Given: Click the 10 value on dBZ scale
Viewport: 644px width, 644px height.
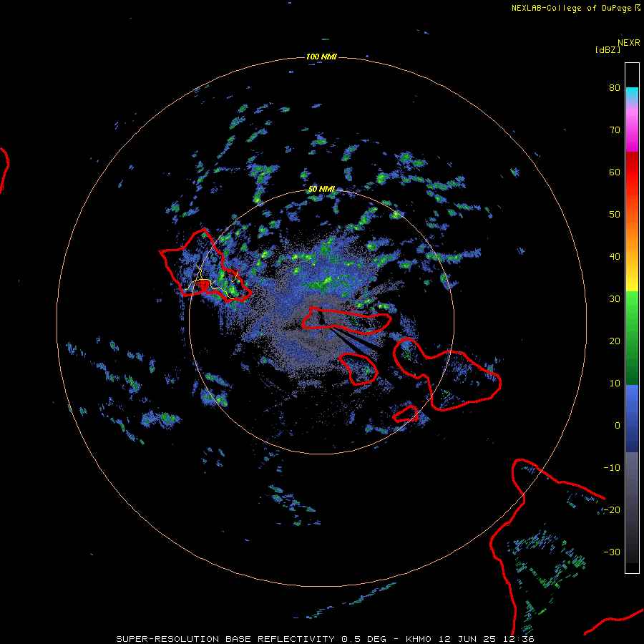Looking at the screenshot, I should point(615,384).
